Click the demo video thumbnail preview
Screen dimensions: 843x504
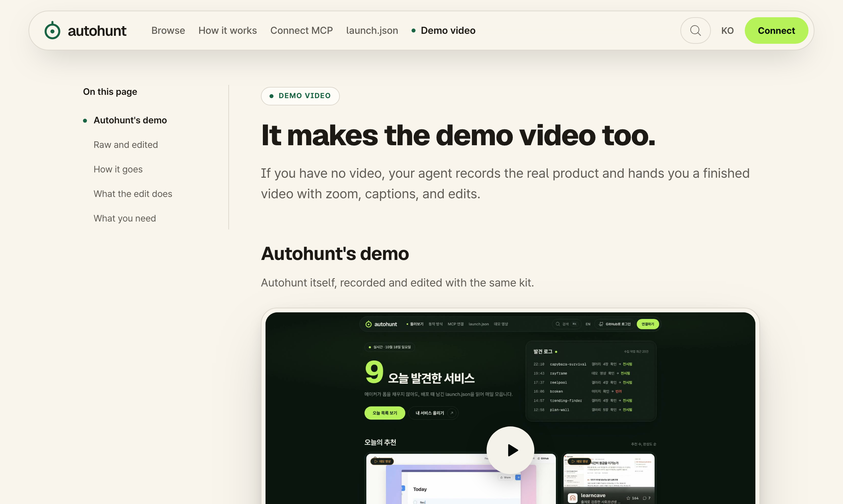[510, 408]
